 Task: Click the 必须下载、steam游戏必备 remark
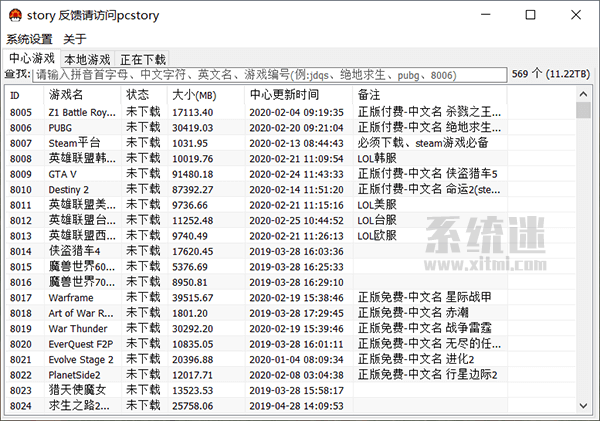[x=423, y=143]
